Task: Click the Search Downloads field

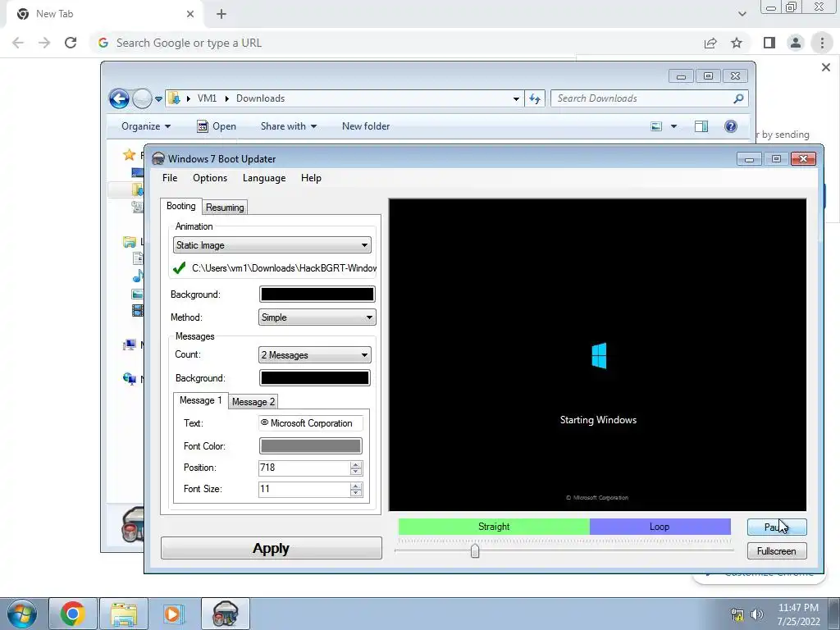Action: [x=643, y=98]
